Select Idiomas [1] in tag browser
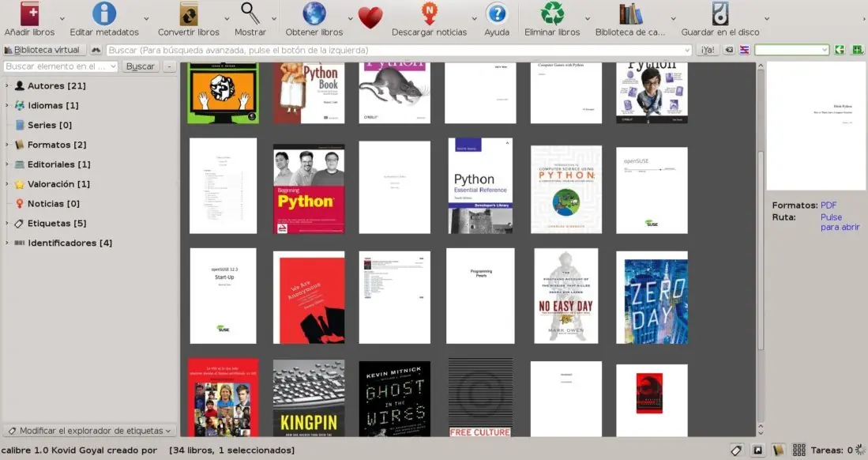868x460 pixels. 53,105
